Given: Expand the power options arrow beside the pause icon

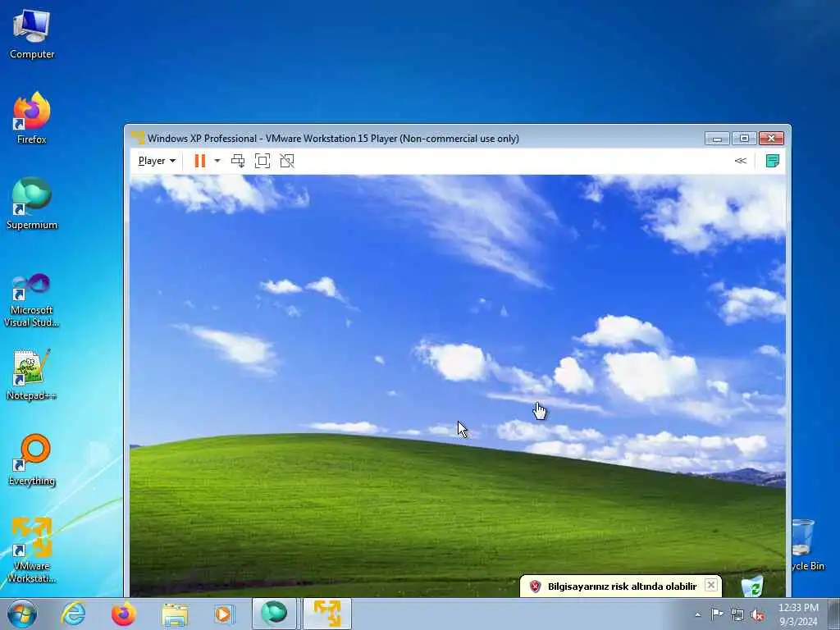Looking at the screenshot, I should (x=217, y=161).
